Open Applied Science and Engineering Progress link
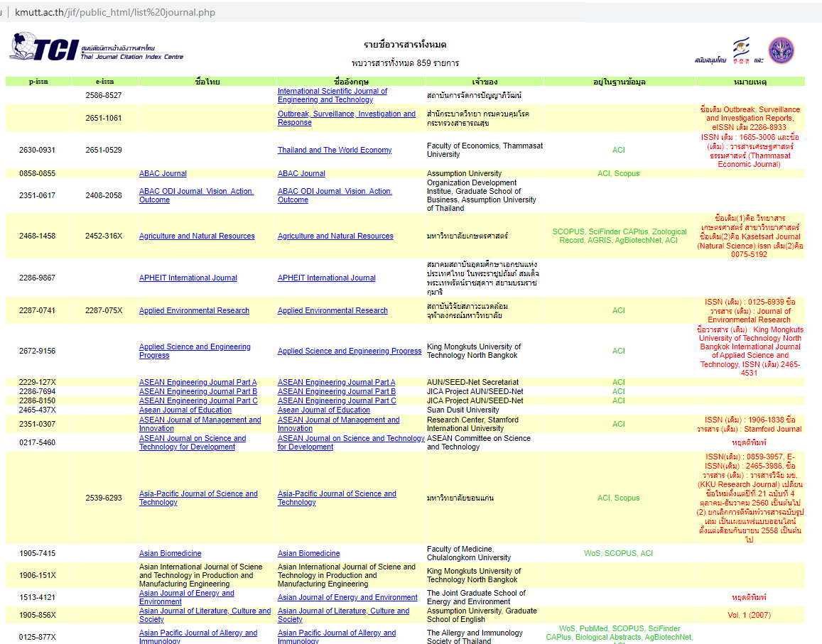The width and height of the screenshot is (822, 644). pyautogui.click(x=349, y=351)
